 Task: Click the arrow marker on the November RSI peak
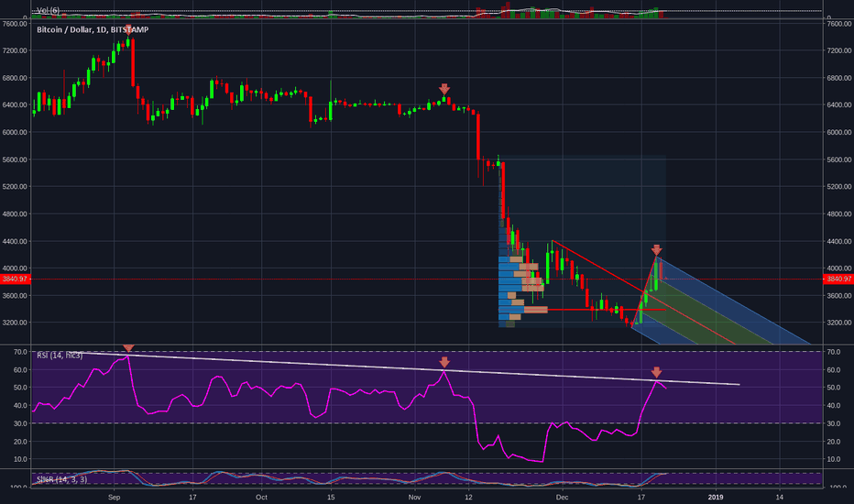pos(444,362)
